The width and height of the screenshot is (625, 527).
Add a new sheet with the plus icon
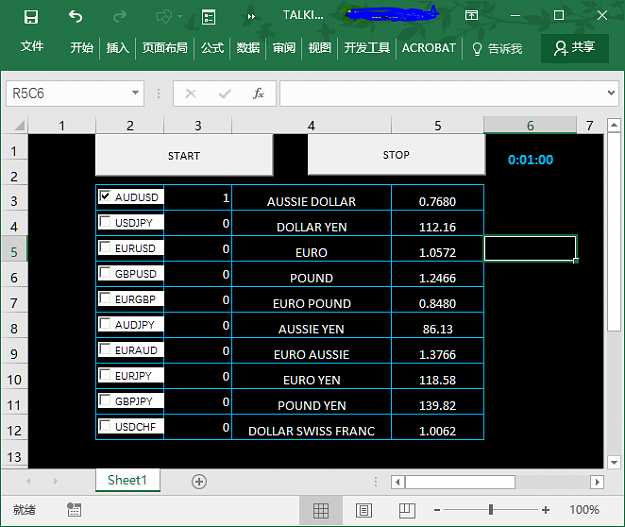tap(199, 482)
